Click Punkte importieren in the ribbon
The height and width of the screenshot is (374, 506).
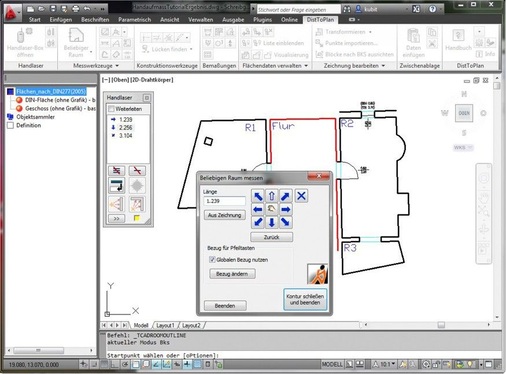pos(347,43)
